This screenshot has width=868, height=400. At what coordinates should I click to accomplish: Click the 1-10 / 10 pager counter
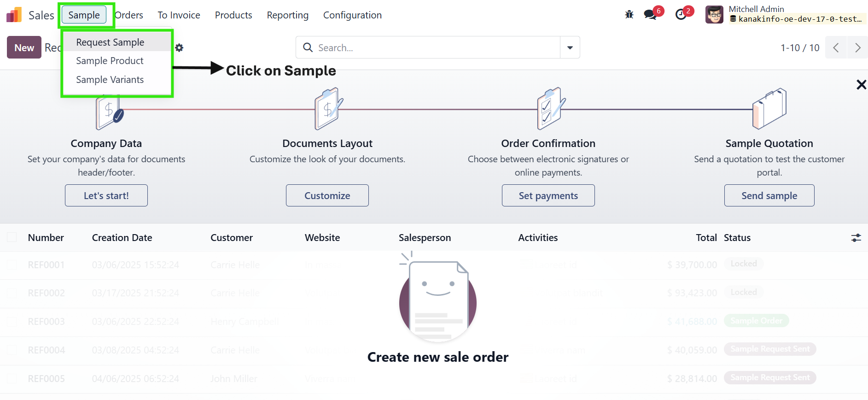pos(800,47)
